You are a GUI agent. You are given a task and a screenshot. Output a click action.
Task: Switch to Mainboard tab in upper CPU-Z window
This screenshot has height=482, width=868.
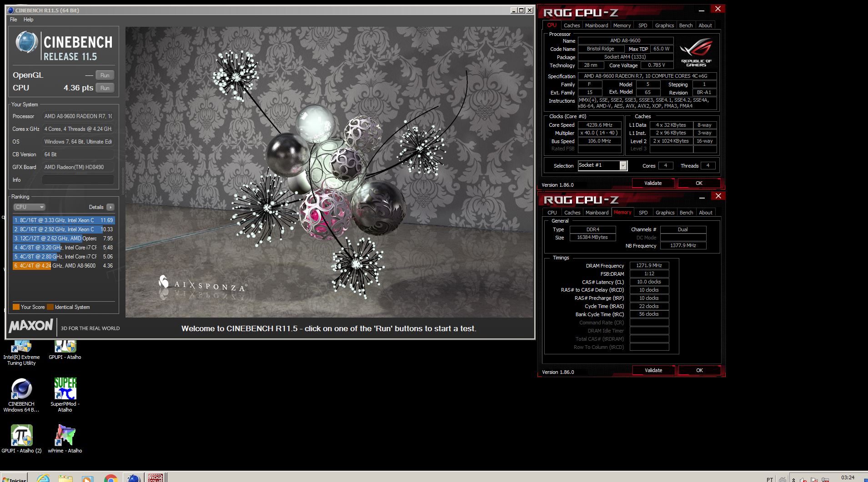597,25
